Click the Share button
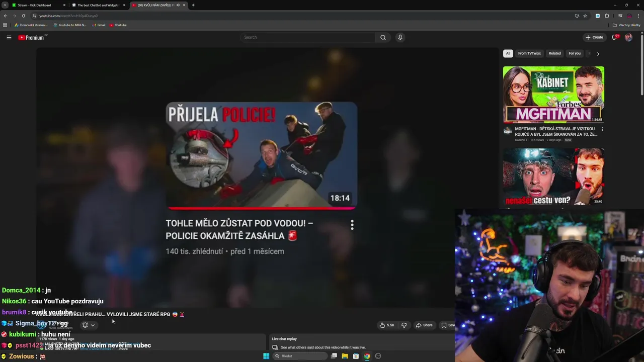 tap(424, 325)
